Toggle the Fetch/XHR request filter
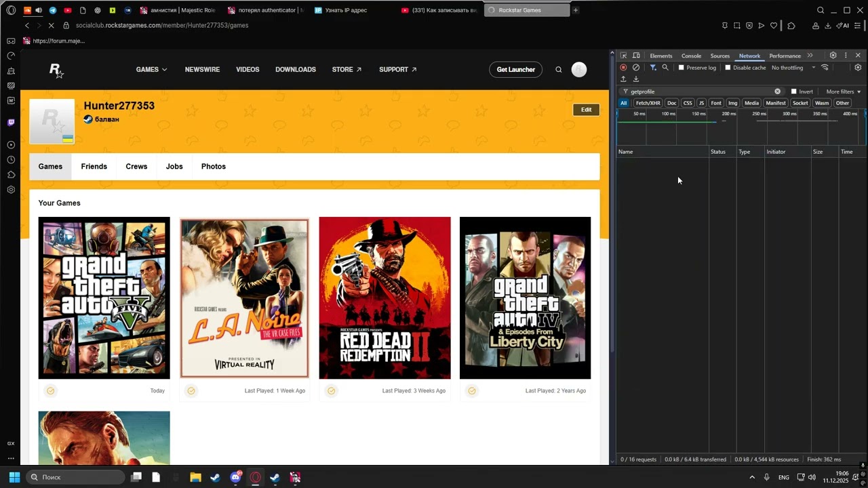 coord(648,103)
